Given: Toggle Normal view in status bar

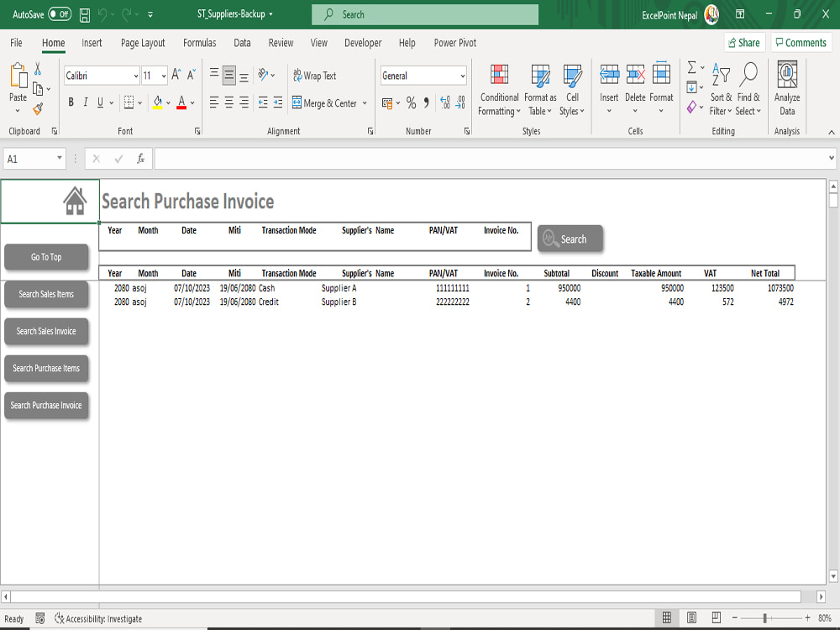Looking at the screenshot, I should pos(667,618).
